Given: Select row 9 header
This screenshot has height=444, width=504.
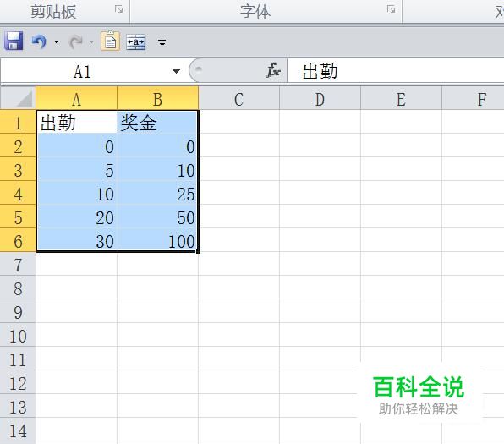Looking at the screenshot, I should [x=18, y=311].
